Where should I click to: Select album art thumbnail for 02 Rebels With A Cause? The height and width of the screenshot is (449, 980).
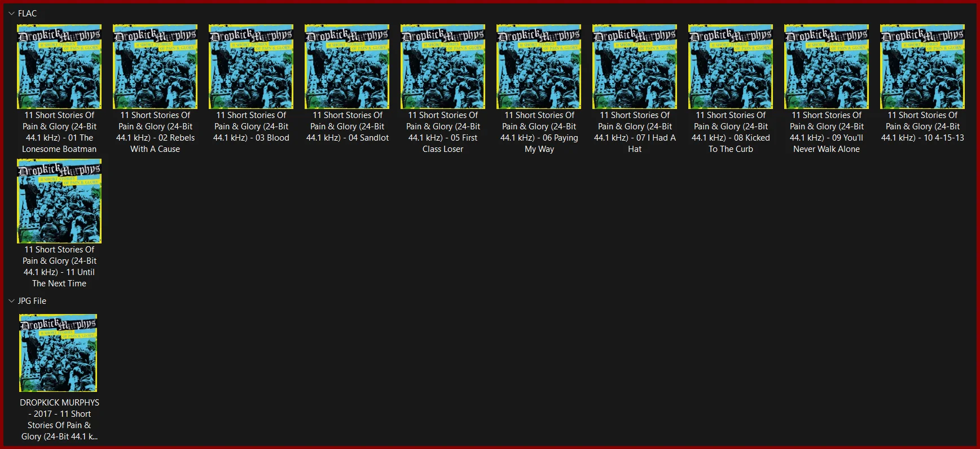[x=155, y=67]
